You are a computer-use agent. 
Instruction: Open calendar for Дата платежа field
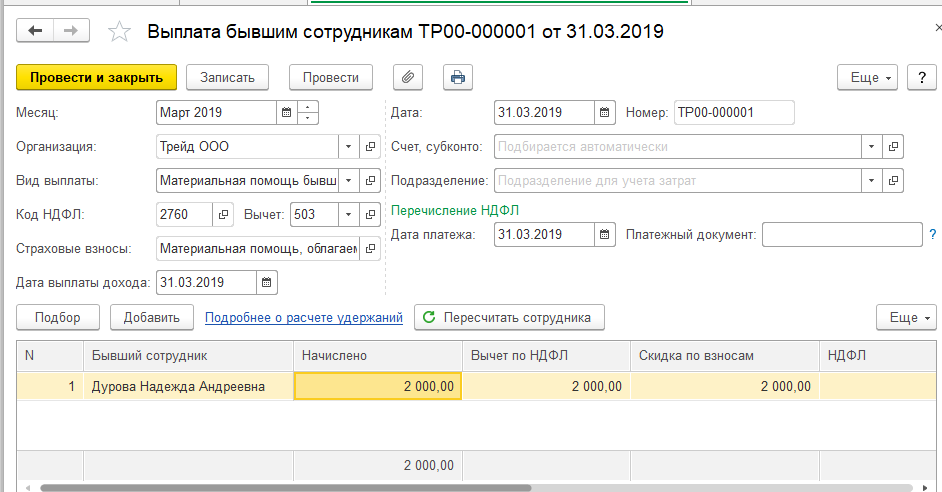(x=604, y=234)
